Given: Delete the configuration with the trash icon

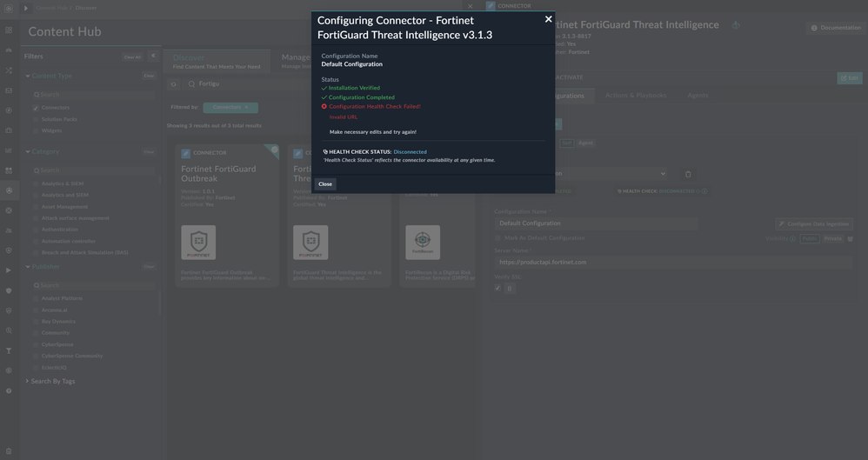Looking at the screenshot, I should (688, 174).
